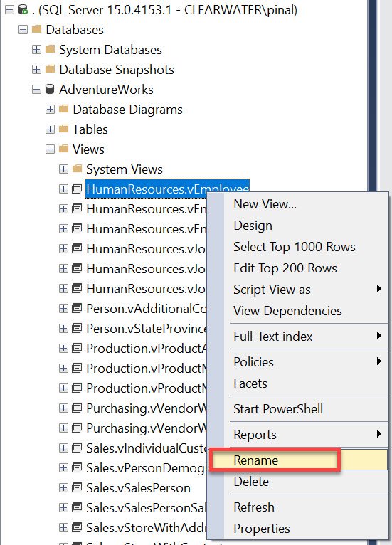Click the Database Snapshots folder icon
392x545 pixels.
50,69
